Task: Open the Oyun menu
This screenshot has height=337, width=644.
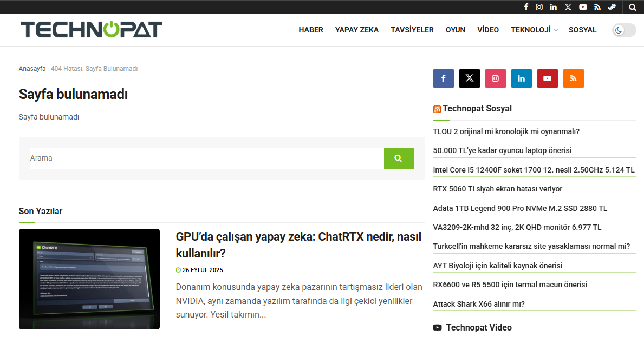Action: [x=456, y=30]
